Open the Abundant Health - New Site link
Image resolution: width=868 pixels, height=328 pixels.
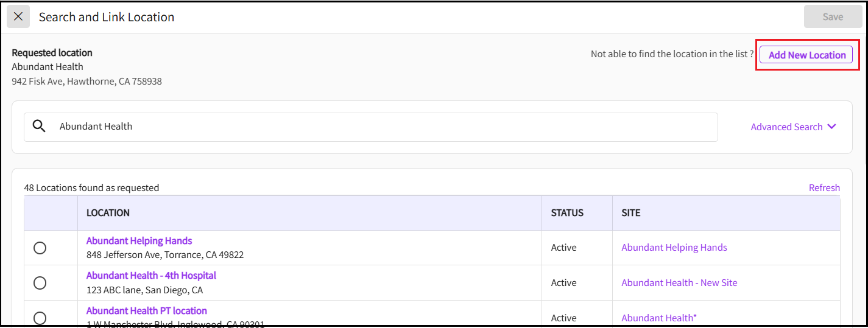(679, 283)
